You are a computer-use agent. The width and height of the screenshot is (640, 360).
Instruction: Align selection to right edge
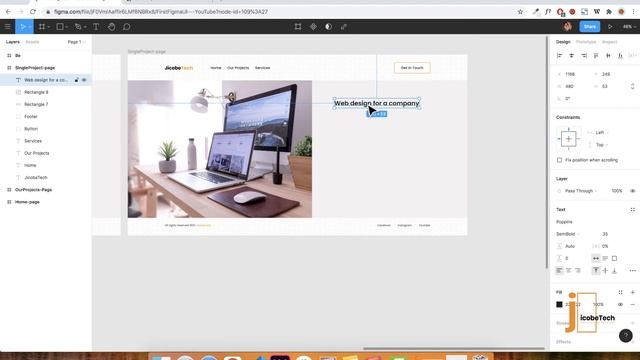(x=584, y=56)
